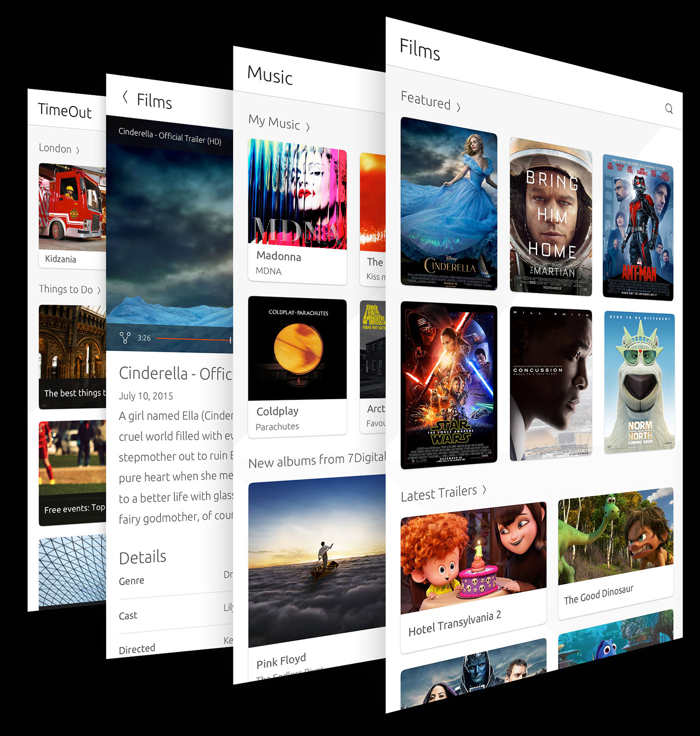The width and height of the screenshot is (700, 736).
Task: Open The Good Dinosaur trailer card
Action: tap(615, 553)
